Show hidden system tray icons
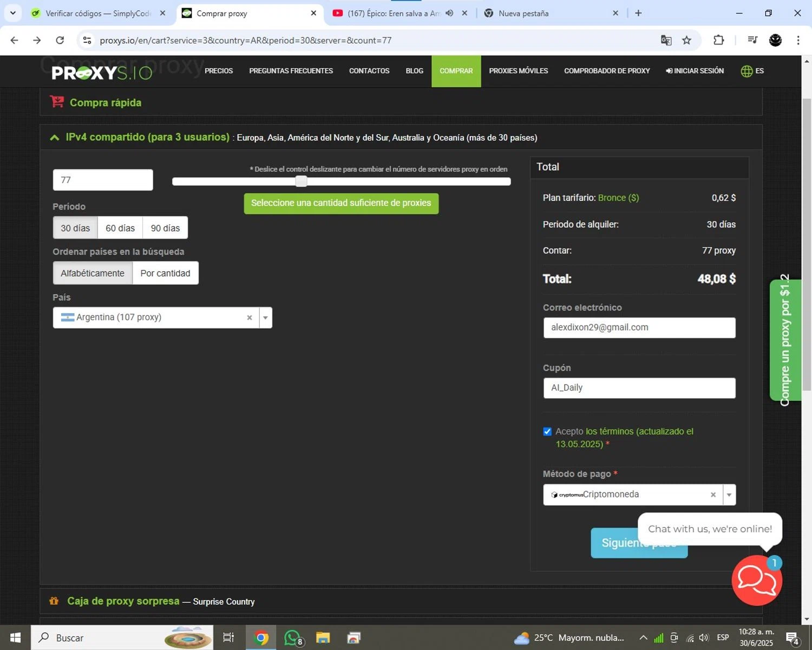 tap(643, 638)
